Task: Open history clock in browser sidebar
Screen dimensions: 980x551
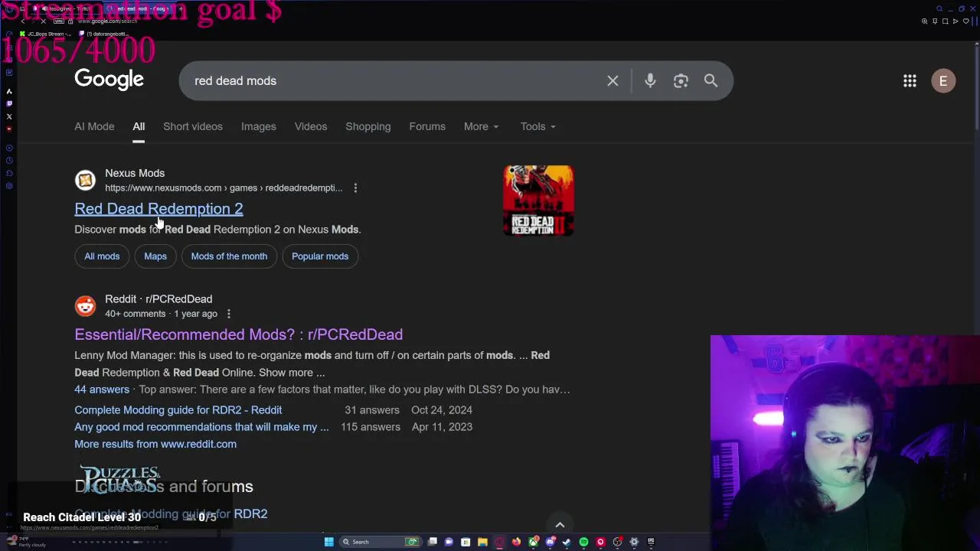Action: pyautogui.click(x=9, y=160)
